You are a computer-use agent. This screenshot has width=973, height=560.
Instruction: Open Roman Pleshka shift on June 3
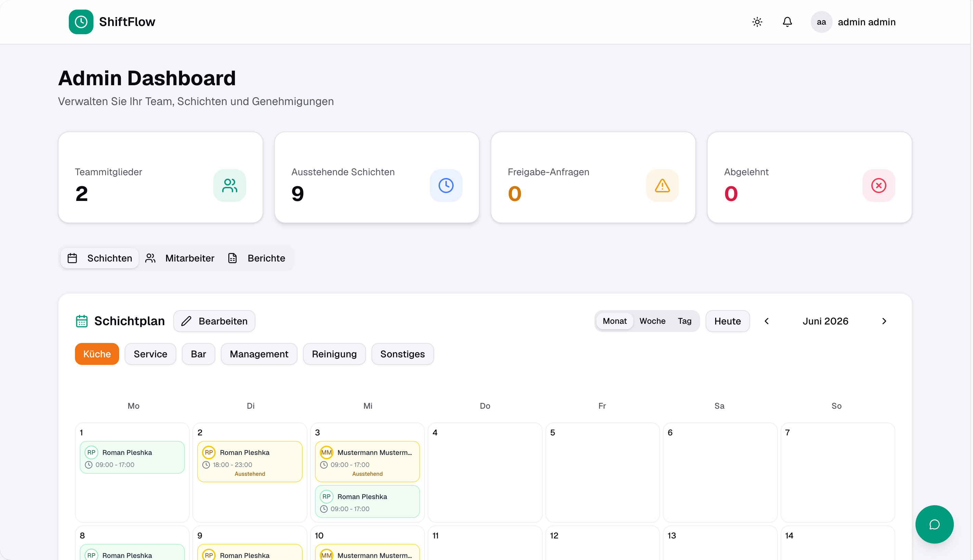coord(367,501)
